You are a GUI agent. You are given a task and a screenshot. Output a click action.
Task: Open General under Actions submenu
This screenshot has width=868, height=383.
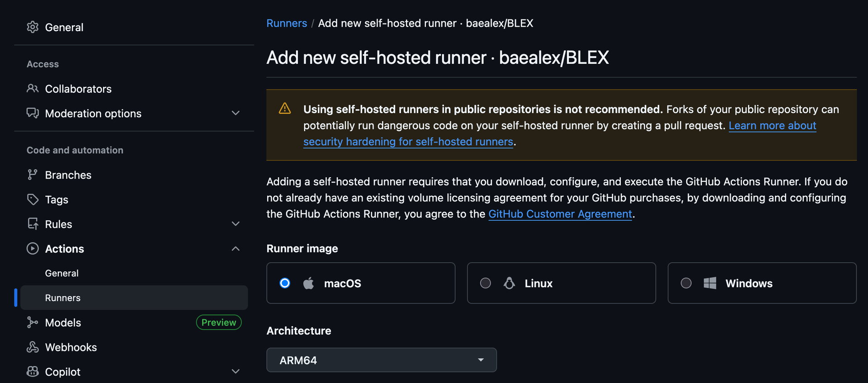[x=62, y=273]
